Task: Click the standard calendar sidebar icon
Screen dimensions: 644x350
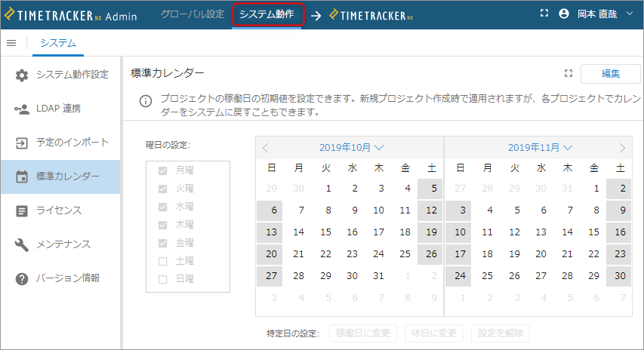Action: (x=21, y=177)
